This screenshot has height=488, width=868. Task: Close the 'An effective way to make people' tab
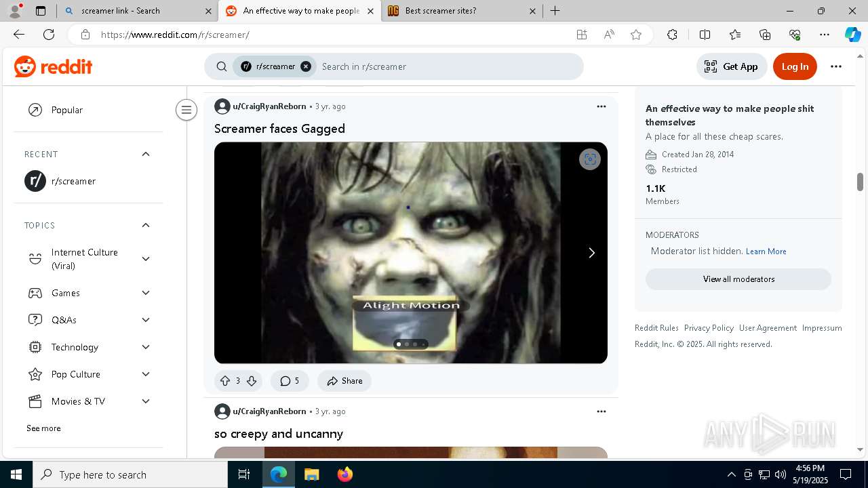pos(370,11)
